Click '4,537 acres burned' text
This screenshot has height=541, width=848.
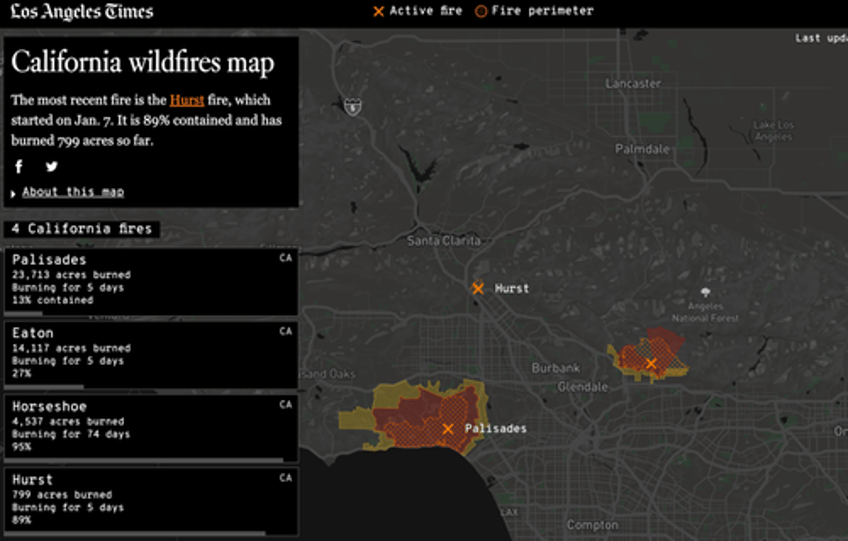click(68, 421)
